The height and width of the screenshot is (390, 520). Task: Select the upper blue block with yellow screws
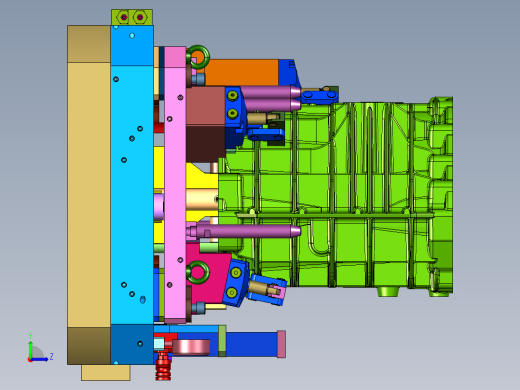(234, 106)
